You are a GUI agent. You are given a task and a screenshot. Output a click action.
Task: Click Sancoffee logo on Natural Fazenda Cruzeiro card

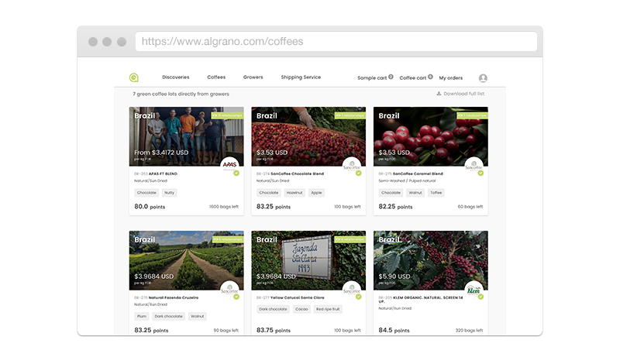[x=229, y=290]
